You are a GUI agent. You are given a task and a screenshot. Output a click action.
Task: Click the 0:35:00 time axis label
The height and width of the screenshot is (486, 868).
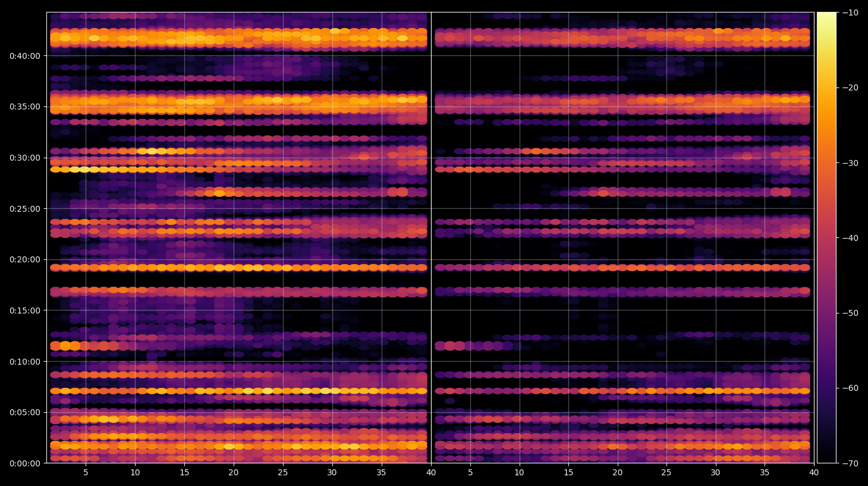[25, 107]
